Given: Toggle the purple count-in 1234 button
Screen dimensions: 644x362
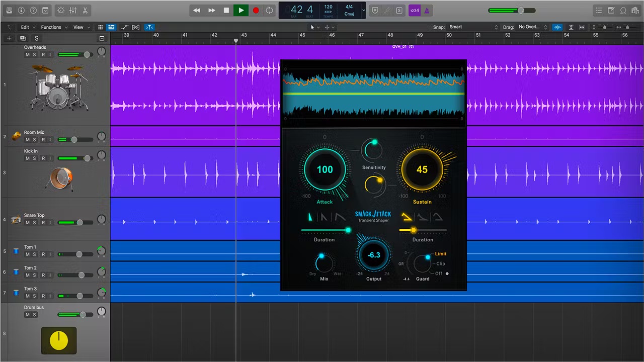Looking at the screenshot, I should point(414,10).
